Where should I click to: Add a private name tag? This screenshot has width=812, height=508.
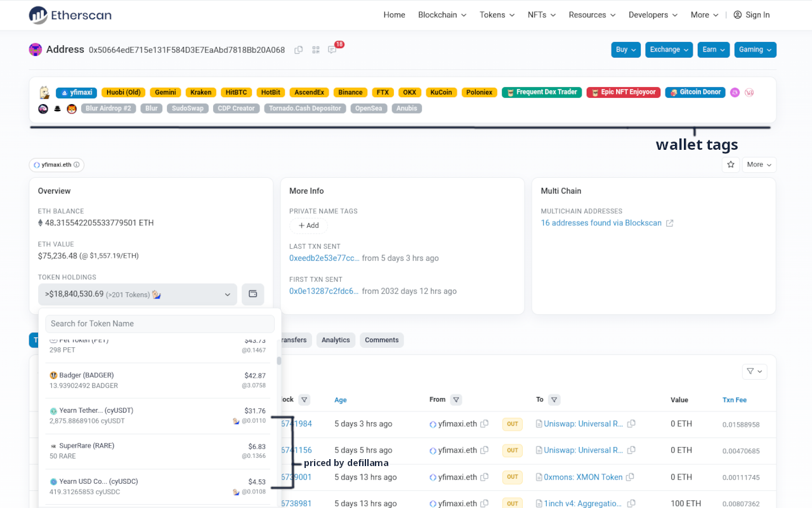click(308, 225)
